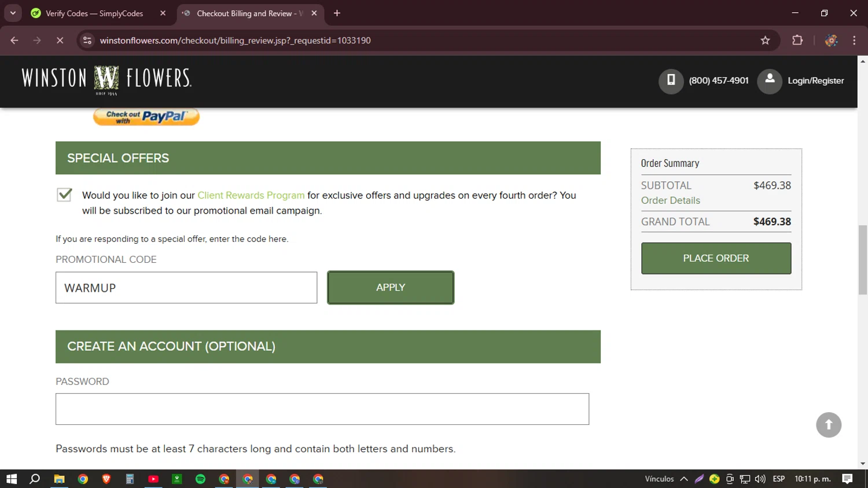
Task: Click the Login/Register link
Action: click(815, 81)
